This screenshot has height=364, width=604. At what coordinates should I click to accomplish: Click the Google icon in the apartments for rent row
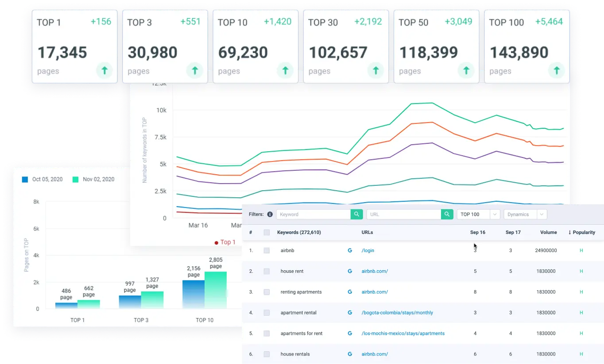click(350, 333)
